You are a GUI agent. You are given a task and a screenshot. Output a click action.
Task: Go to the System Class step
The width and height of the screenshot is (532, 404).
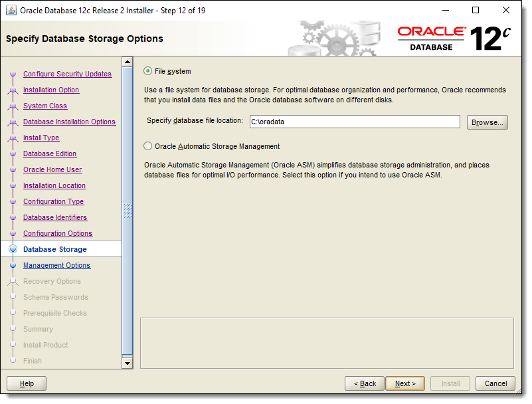click(x=46, y=106)
